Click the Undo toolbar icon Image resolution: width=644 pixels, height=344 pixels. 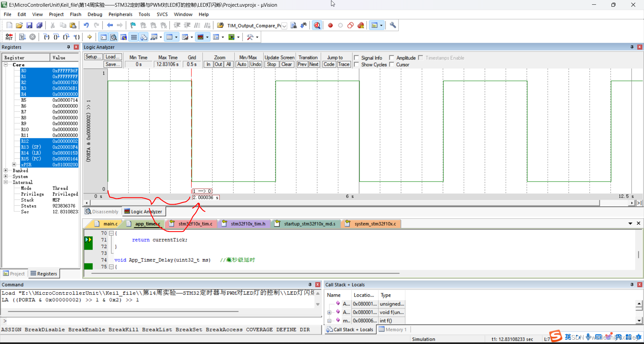(x=86, y=25)
